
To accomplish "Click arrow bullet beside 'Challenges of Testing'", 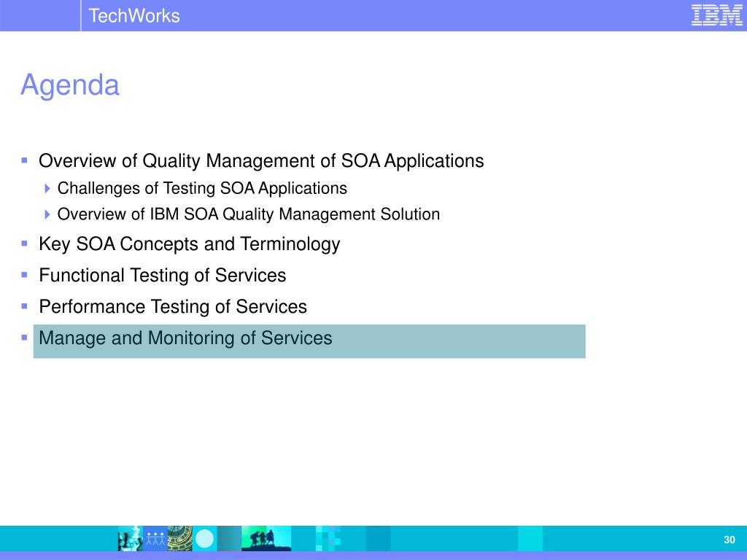I will (47, 189).
